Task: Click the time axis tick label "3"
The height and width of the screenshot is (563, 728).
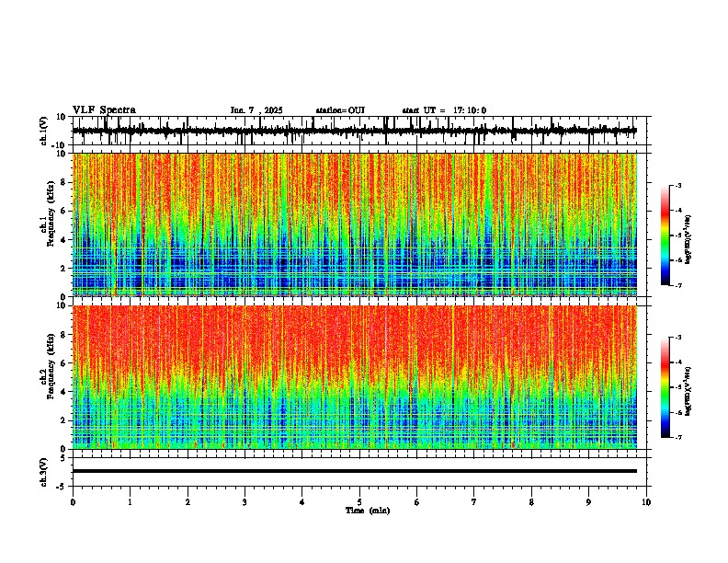Action: point(245,502)
